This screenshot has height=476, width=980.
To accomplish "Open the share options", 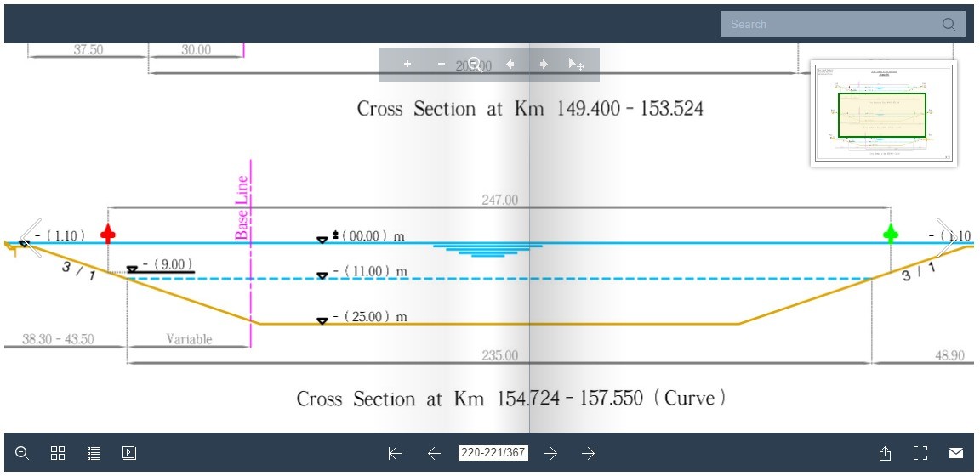I will (885, 453).
